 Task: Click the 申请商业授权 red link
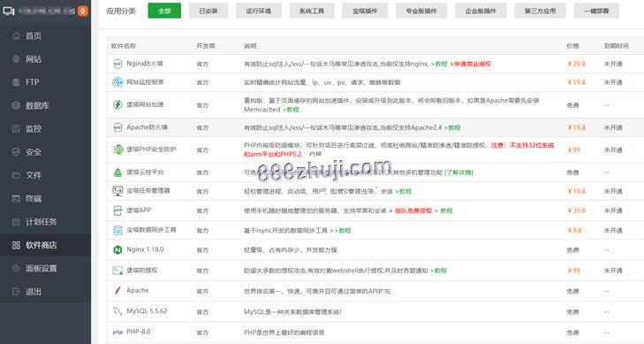(473, 65)
